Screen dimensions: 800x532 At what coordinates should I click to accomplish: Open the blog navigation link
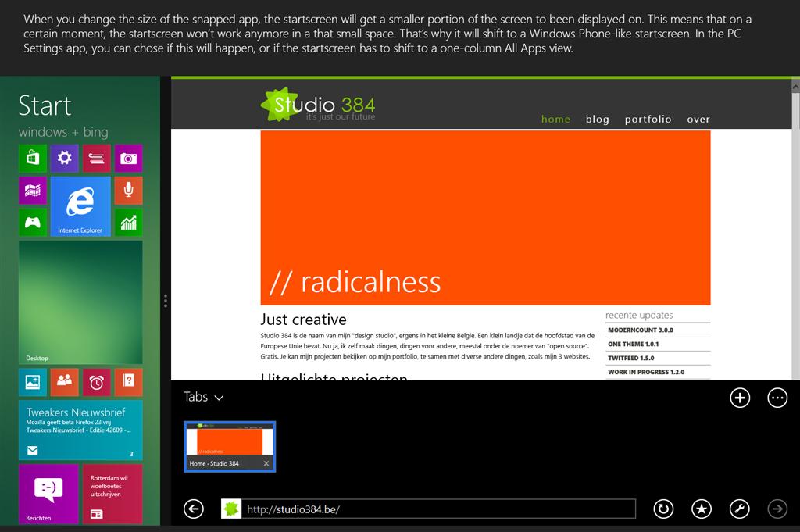point(598,119)
